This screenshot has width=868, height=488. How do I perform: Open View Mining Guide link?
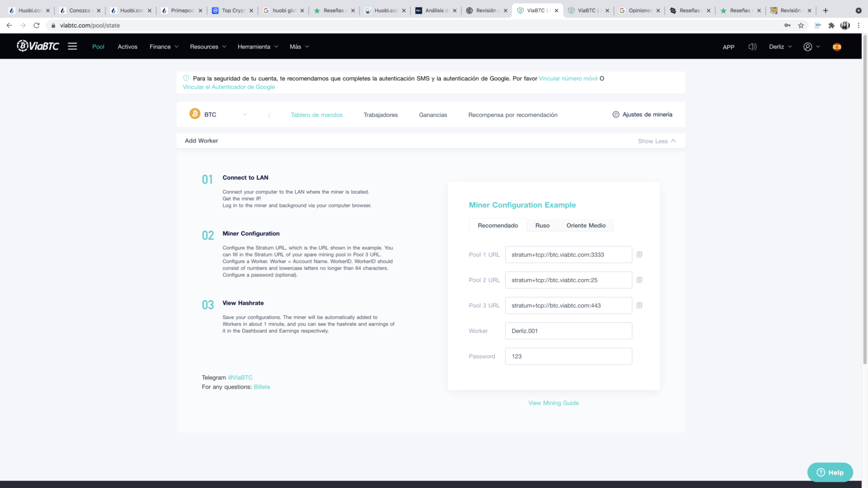click(x=553, y=403)
